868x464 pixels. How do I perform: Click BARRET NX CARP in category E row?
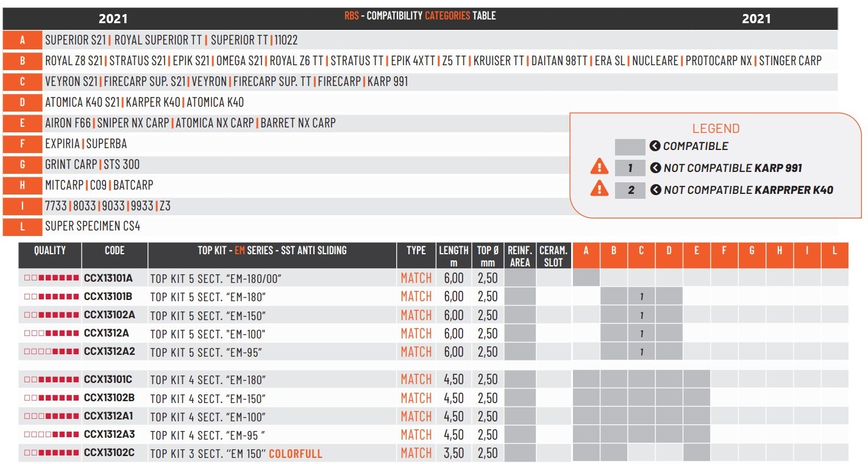[x=298, y=123]
